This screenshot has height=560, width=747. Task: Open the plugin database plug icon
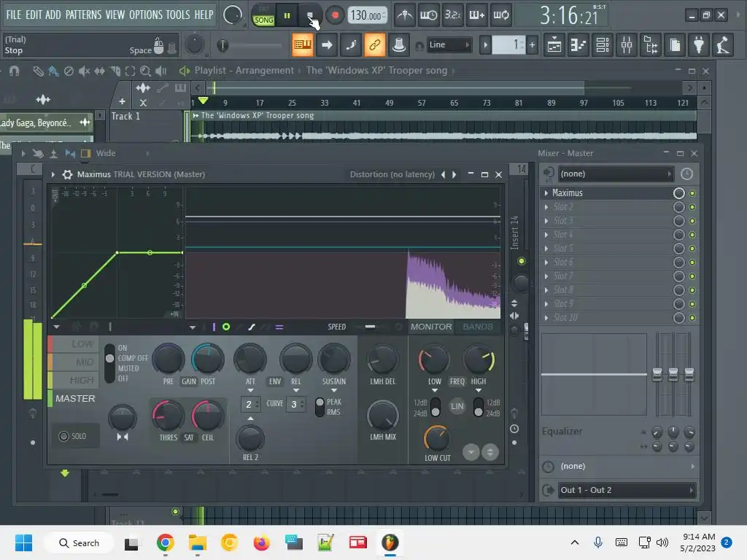pyautogui.click(x=699, y=45)
